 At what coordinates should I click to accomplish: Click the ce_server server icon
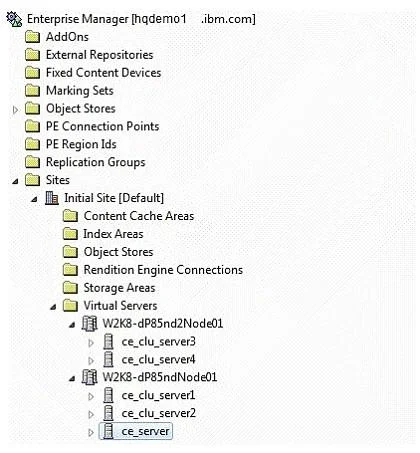coord(108,431)
